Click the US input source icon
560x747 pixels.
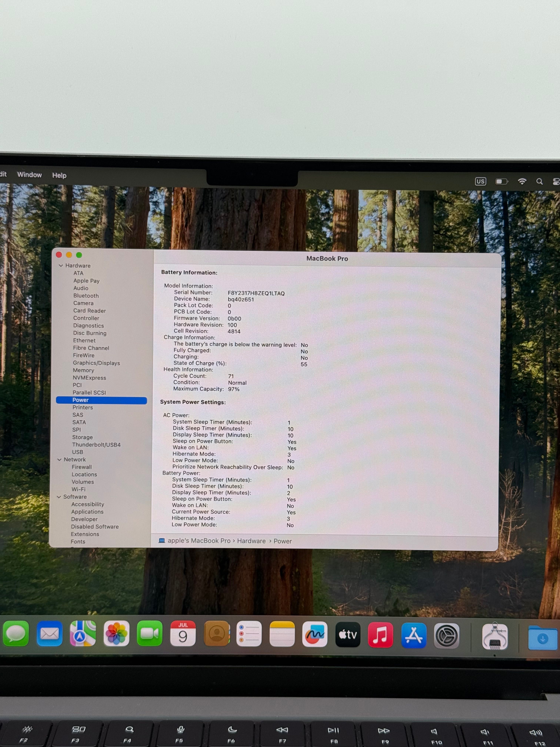(480, 181)
